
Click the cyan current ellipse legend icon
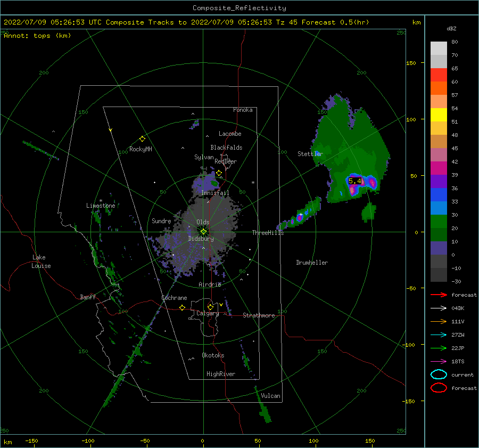click(439, 374)
